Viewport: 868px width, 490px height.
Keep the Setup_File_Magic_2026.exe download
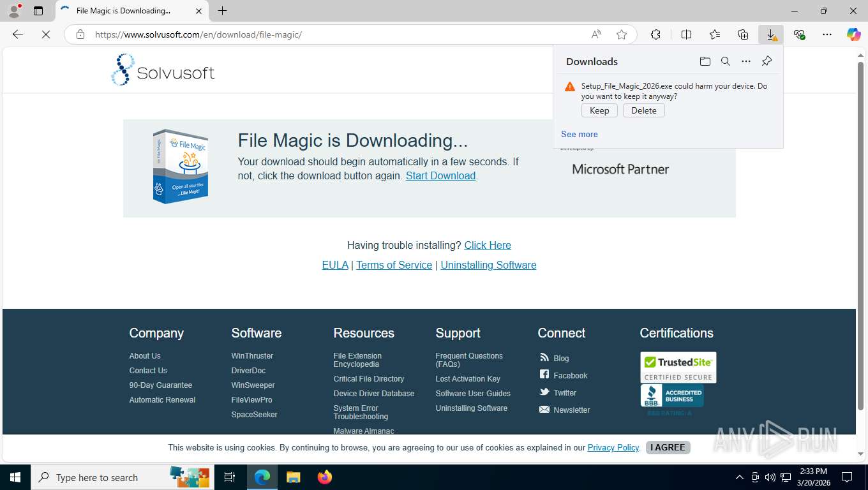click(x=599, y=110)
